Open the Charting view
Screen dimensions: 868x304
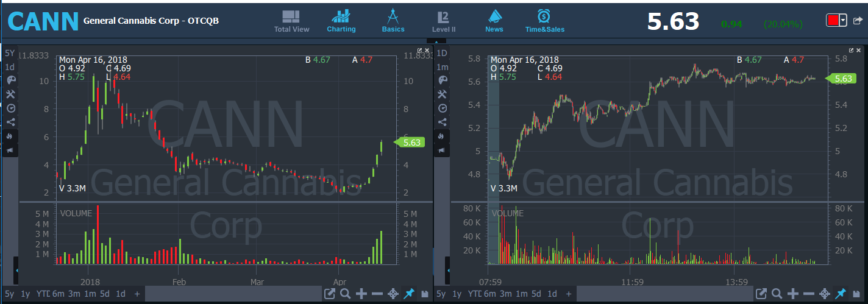point(341,21)
